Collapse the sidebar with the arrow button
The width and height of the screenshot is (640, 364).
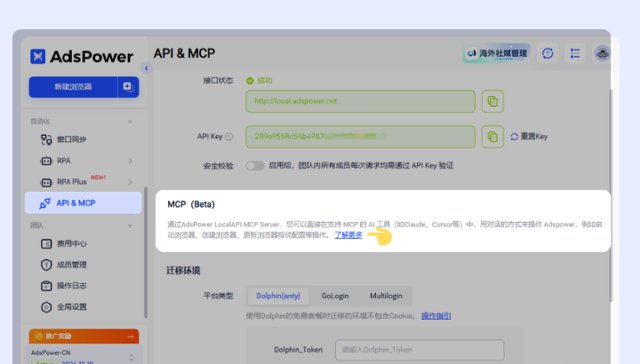(147, 68)
